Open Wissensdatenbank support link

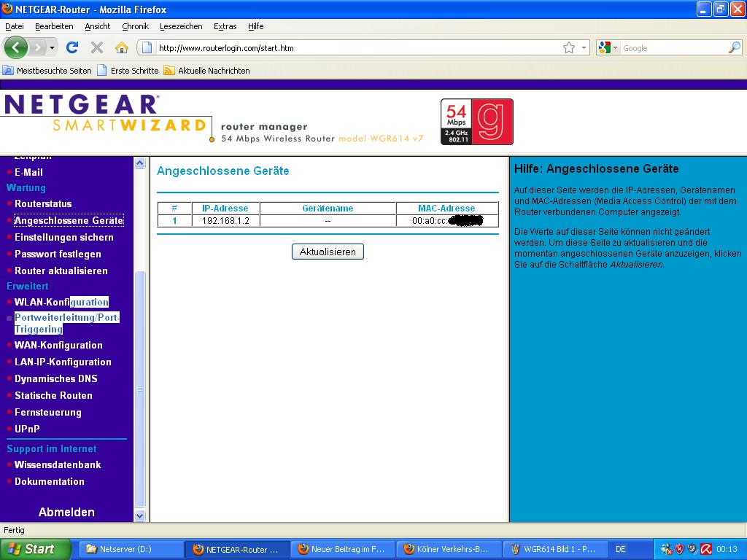click(x=58, y=464)
